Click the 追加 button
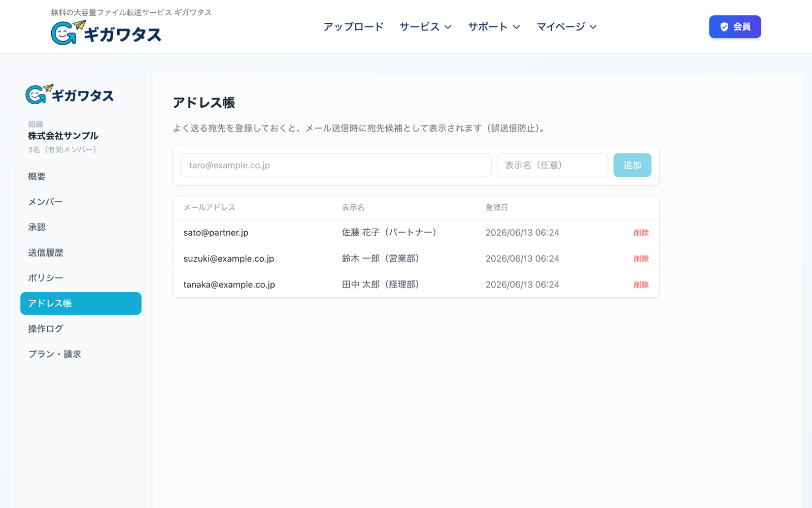This screenshot has width=812, height=508. coord(632,165)
